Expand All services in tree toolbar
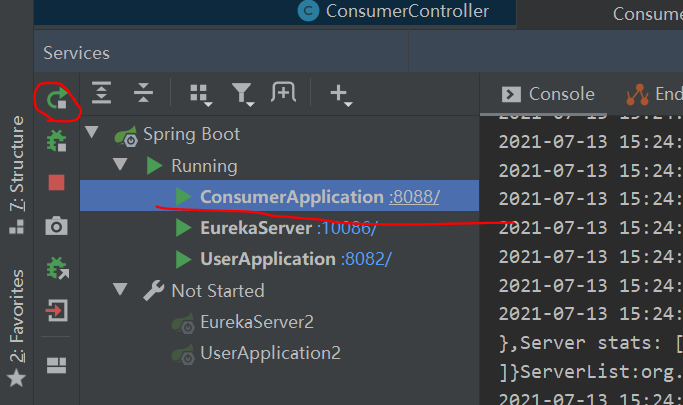This screenshot has height=405, width=683. tap(101, 93)
